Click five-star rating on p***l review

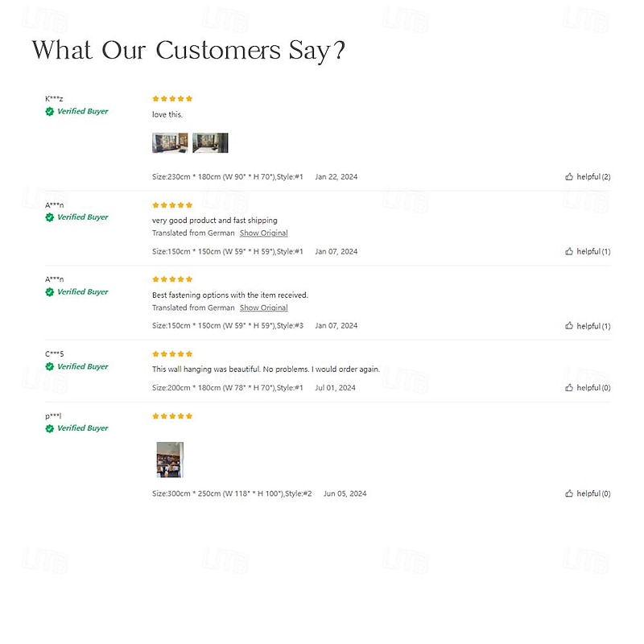pyautogui.click(x=172, y=416)
